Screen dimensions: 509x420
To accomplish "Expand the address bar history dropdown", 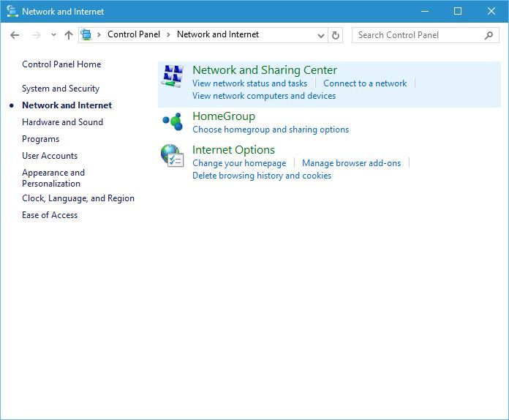I will click(321, 35).
